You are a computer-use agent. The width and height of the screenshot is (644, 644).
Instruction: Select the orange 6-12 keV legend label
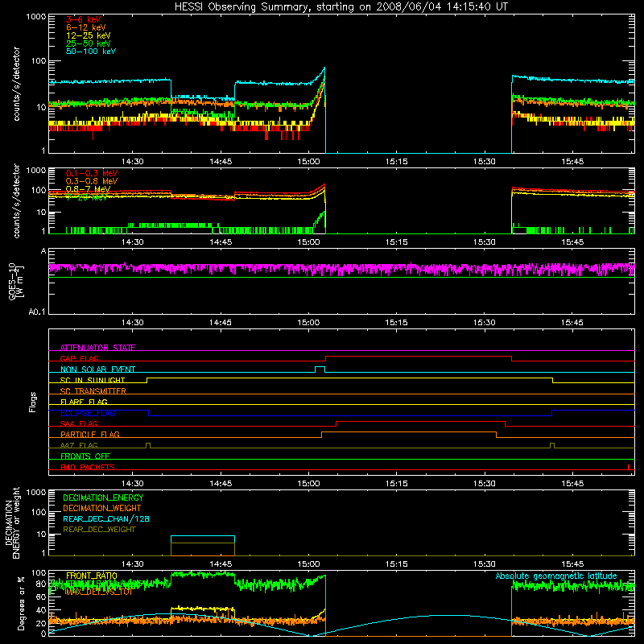(x=86, y=27)
